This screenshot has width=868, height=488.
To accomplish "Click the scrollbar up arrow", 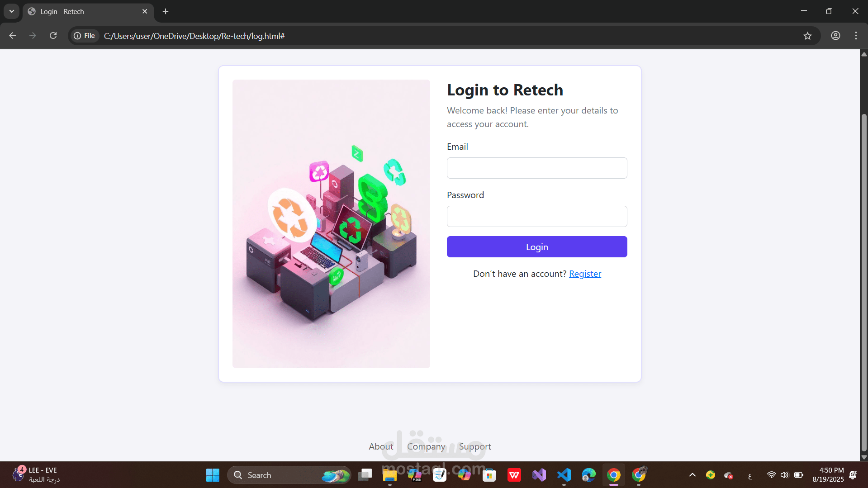I will [864, 54].
